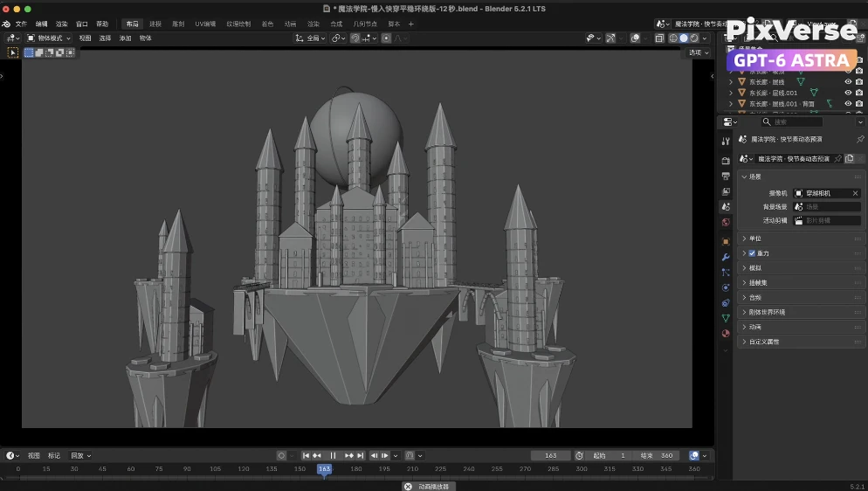The image size is (868, 491).
Task: Open the Object properties tab icon
Action: (726, 242)
